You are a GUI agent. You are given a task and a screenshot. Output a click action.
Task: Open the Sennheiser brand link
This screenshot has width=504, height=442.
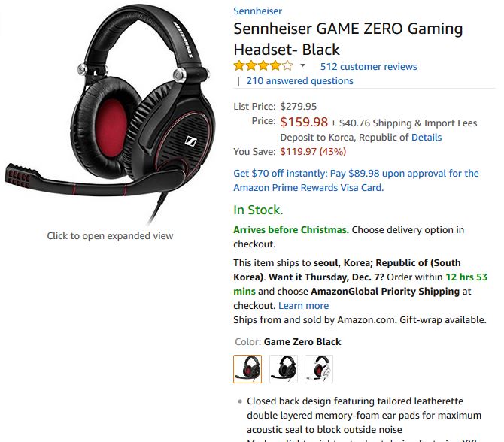(x=257, y=11)
